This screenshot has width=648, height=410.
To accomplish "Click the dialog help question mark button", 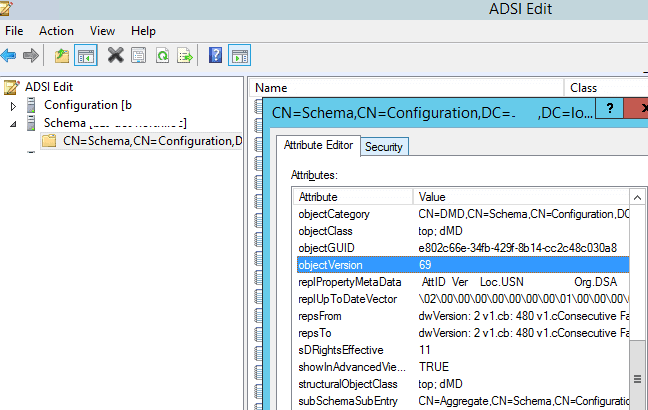I will (x=610, y=108).
